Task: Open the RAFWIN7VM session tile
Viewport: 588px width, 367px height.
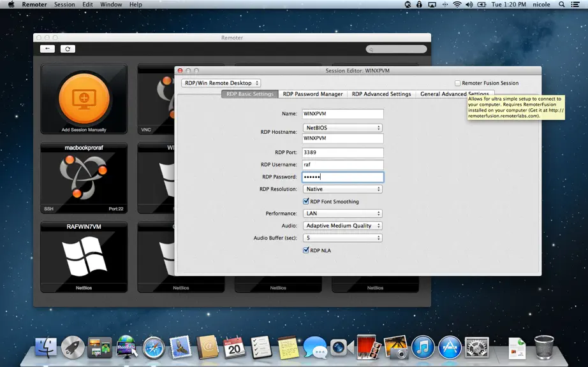Action: coord(84,257)
